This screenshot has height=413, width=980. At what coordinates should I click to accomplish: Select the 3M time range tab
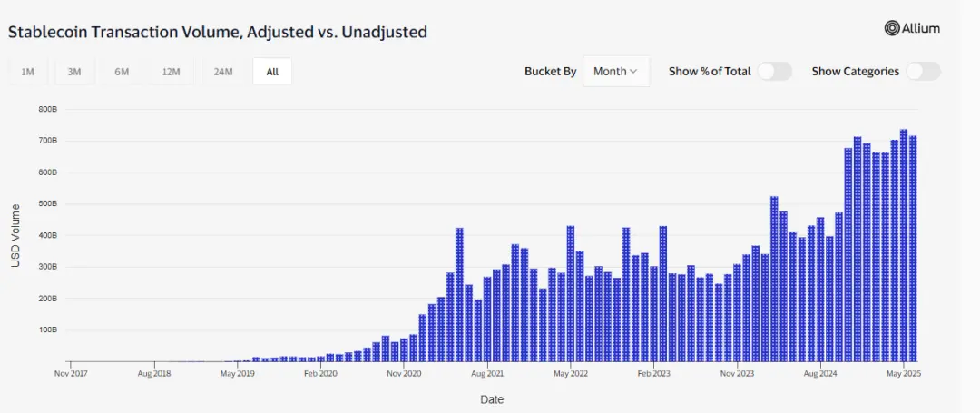tap(74, 72)
